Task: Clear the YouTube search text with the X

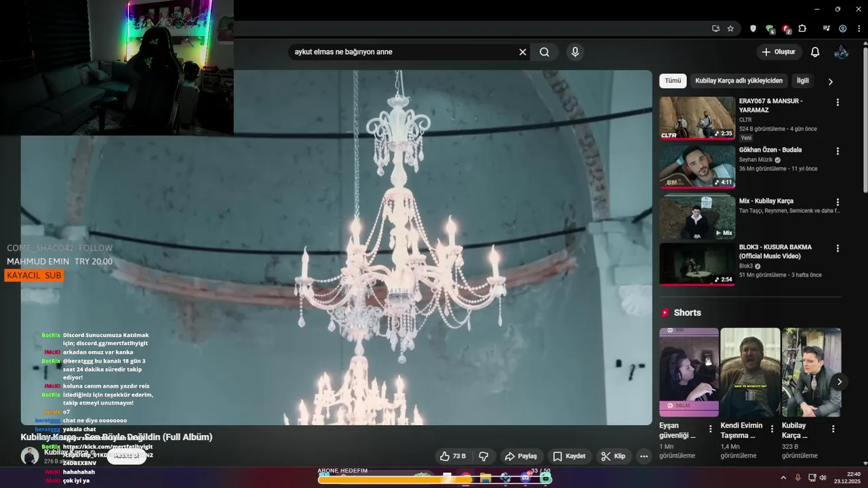Action: point(523,52)
